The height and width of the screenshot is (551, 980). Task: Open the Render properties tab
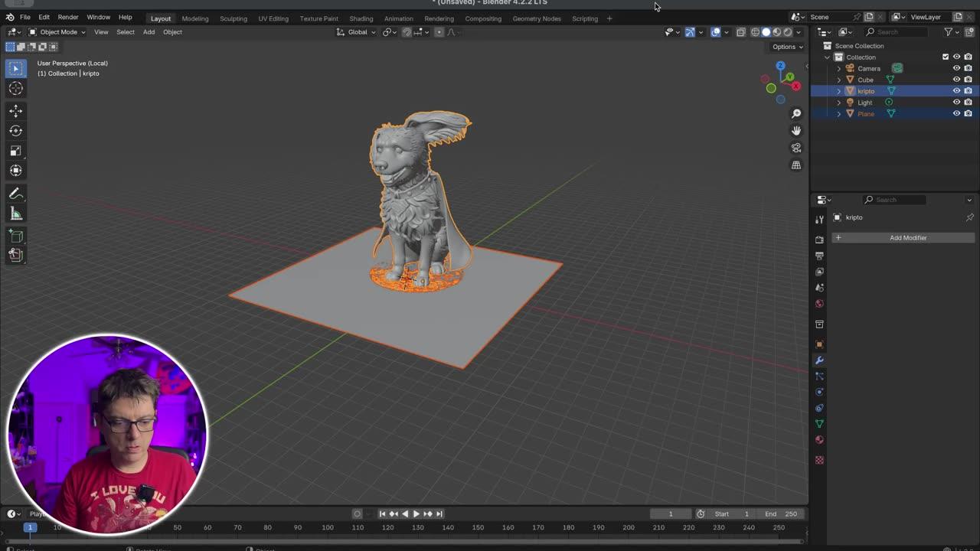(819, 240)
